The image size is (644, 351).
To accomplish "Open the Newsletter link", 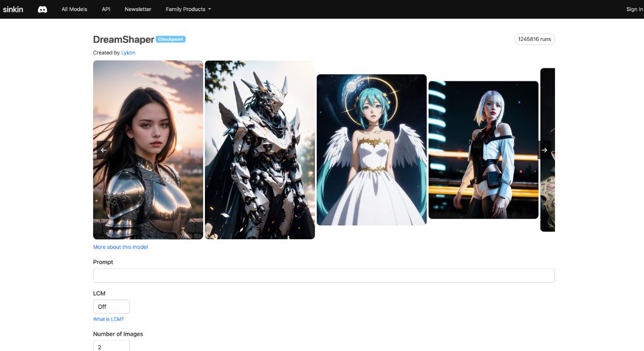I will 138,9.
